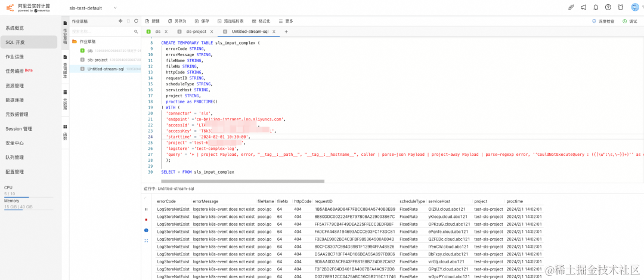Screen dimensions: 644x280
Task: Open the sls-test-default workspace dropdown
Action: (x=93, y=8)
